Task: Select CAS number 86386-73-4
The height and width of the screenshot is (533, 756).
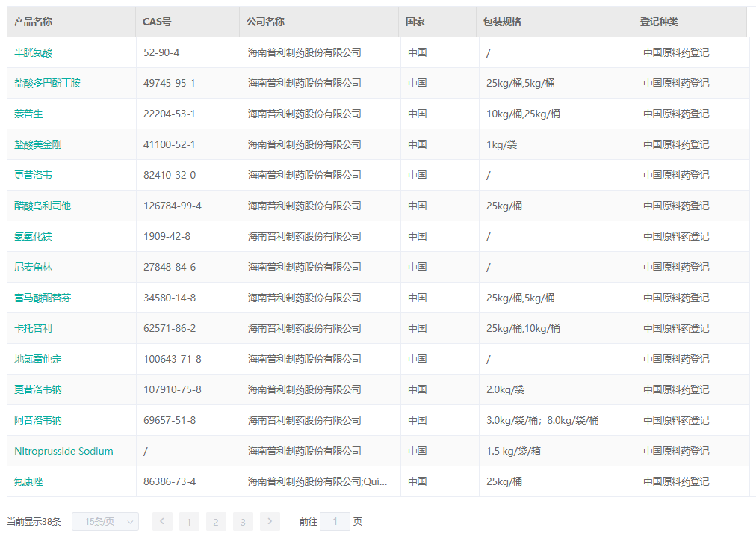Action: tap(170, 481)
